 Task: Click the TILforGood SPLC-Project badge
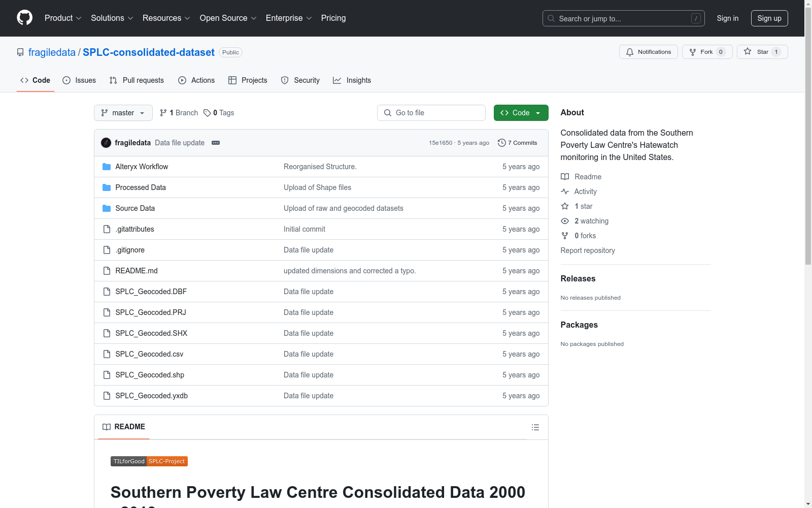point(149,461)
